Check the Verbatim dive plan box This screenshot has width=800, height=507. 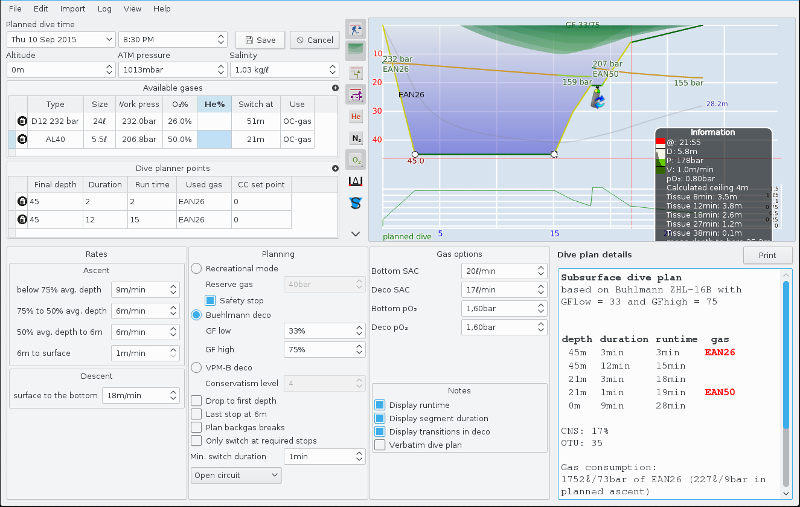click(x=379, y=445)
